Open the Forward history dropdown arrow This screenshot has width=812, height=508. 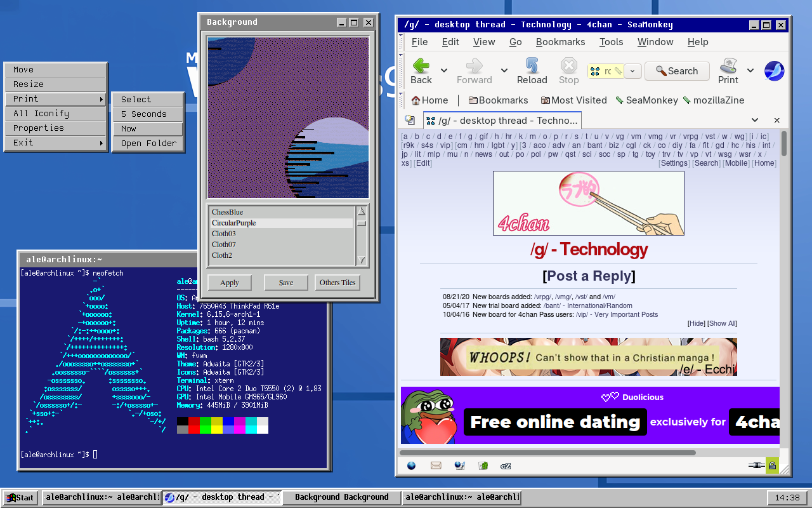tap(504, 70)
